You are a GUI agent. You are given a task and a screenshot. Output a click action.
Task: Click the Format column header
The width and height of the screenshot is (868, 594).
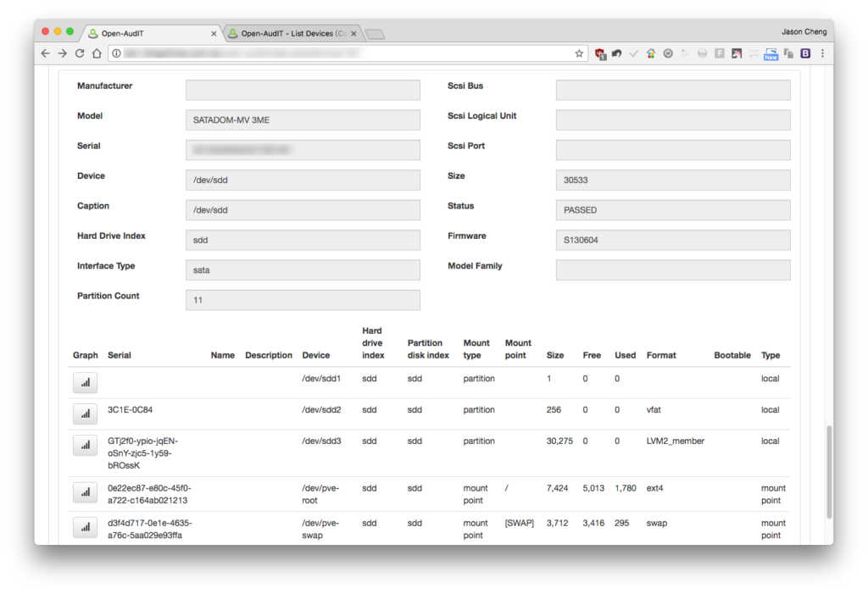(661, 355)
